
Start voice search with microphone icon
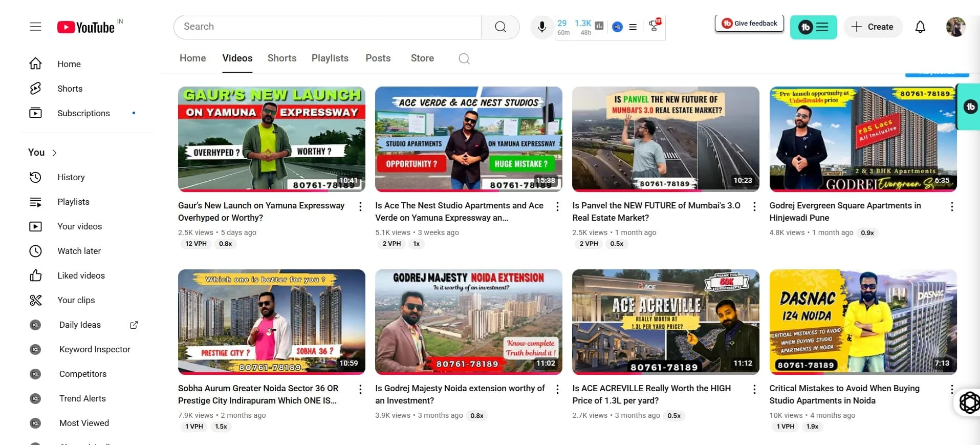pyautogui.click(x=542, y=27)
